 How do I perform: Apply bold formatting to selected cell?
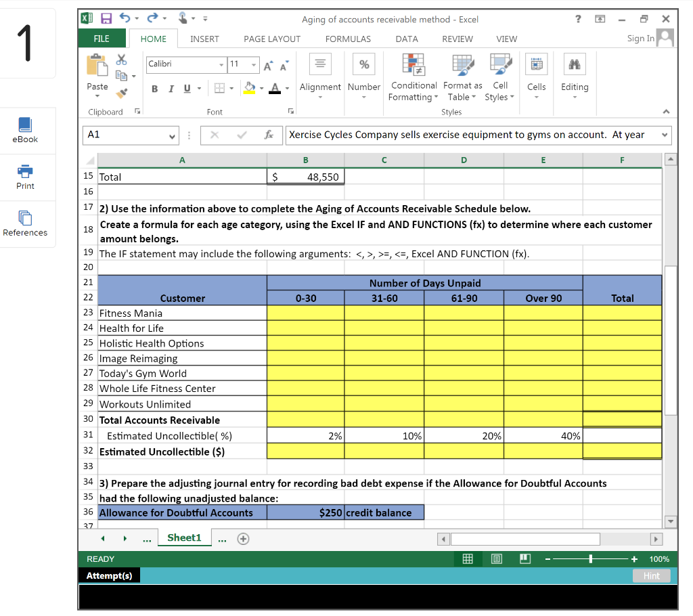click(154, 89)
